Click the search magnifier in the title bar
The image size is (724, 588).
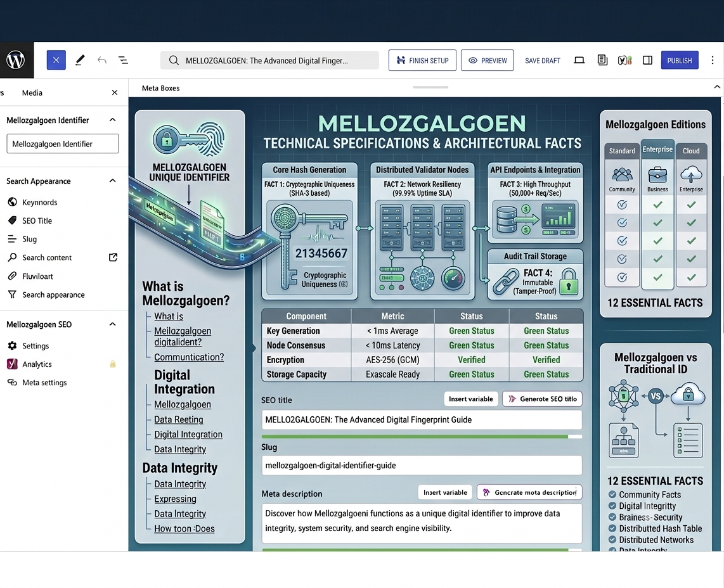(x=174, y=60)
